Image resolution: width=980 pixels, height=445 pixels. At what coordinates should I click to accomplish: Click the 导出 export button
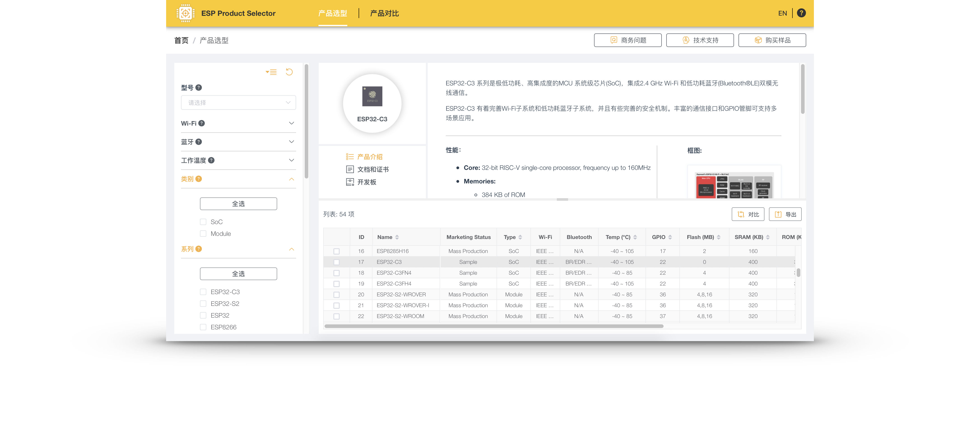point(785,214)
